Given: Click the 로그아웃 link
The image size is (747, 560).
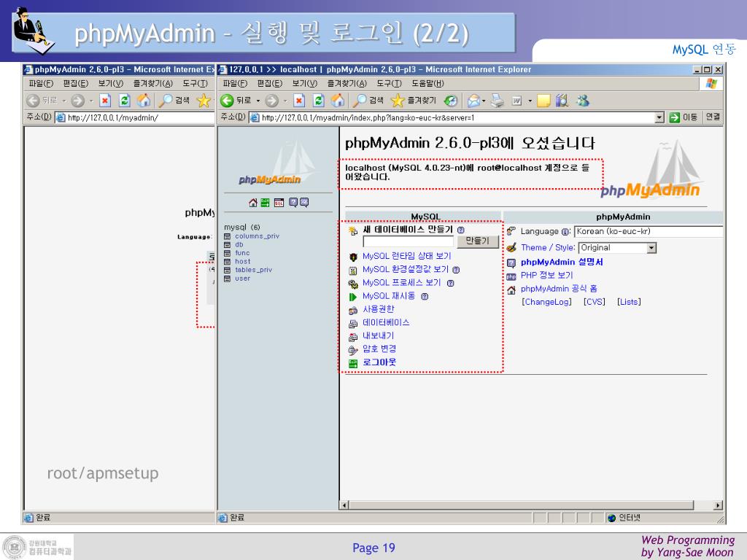Looking at the screenshot, I should click(x=379, y=362).
